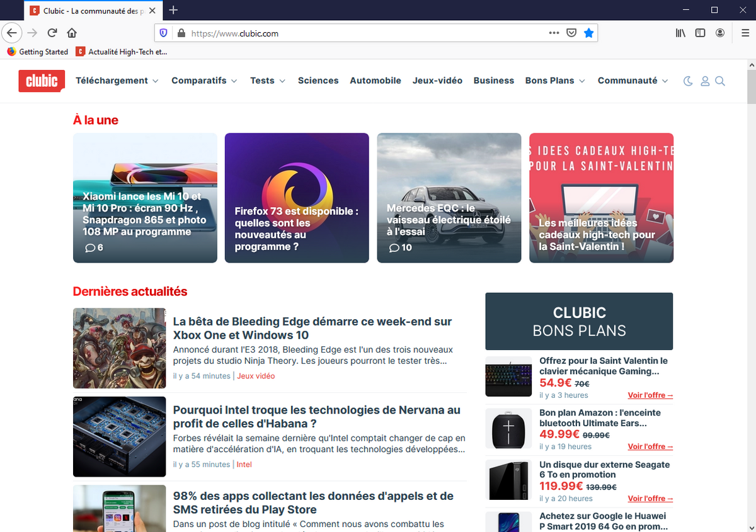This screenshot has height=532, width=756.
Task: Open the Mercedes EQC featured article card
Action: (x=449, y=198)
